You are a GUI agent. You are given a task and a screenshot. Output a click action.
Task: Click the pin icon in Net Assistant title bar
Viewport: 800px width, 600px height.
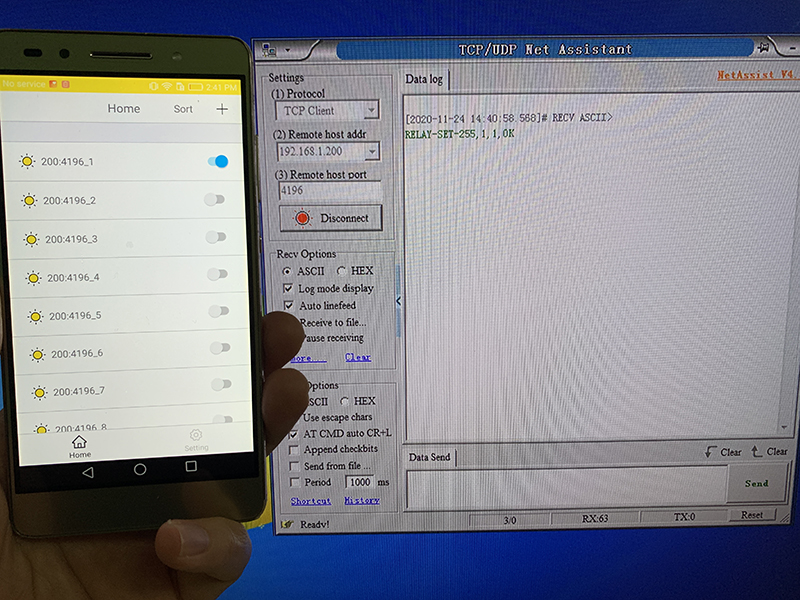click(x=764, y=47)
